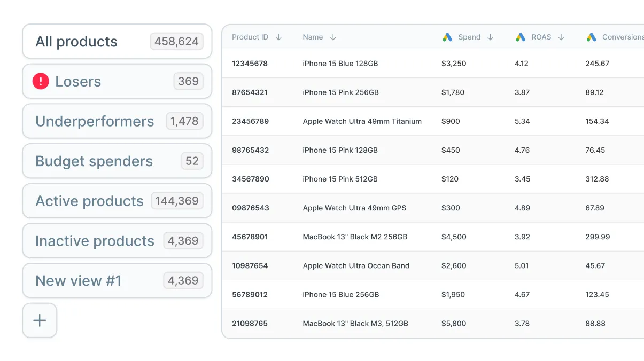Click the 299.99 conversions value
Image resolution: width=644 pixels, height=361 pixels.
598,237
